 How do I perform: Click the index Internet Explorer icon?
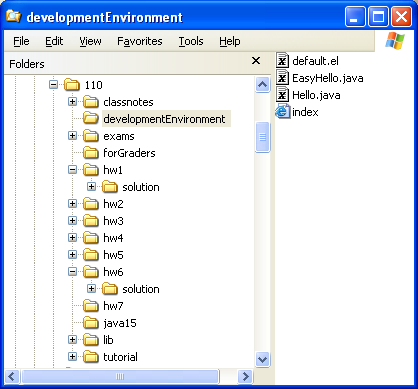click(282, 112)
